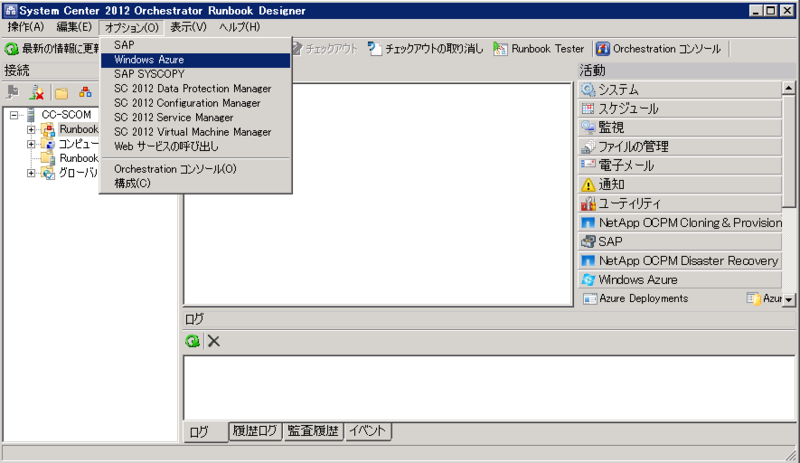The image size is (800, 463).
Task: Click the 電子メール envelope icon
Action: (x=588, y=165)
